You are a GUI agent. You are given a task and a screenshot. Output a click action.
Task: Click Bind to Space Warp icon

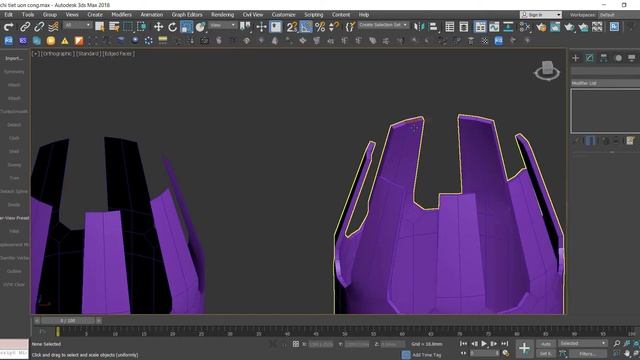[53, 27]
